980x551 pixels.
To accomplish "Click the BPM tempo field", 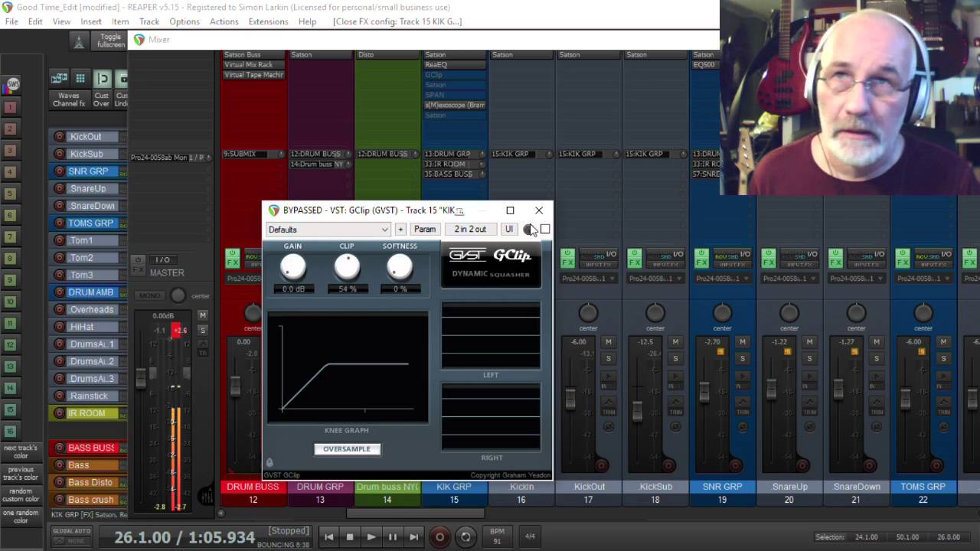I will click(x=497, y=536).
